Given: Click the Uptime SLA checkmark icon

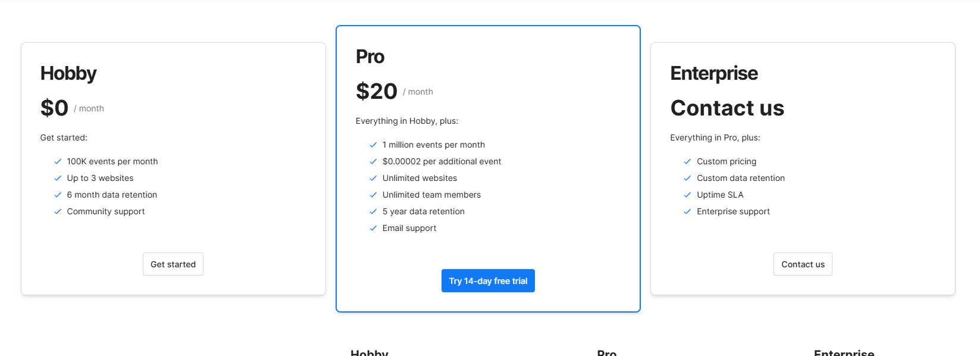Looking at the screenshot, I should point(687,195).
